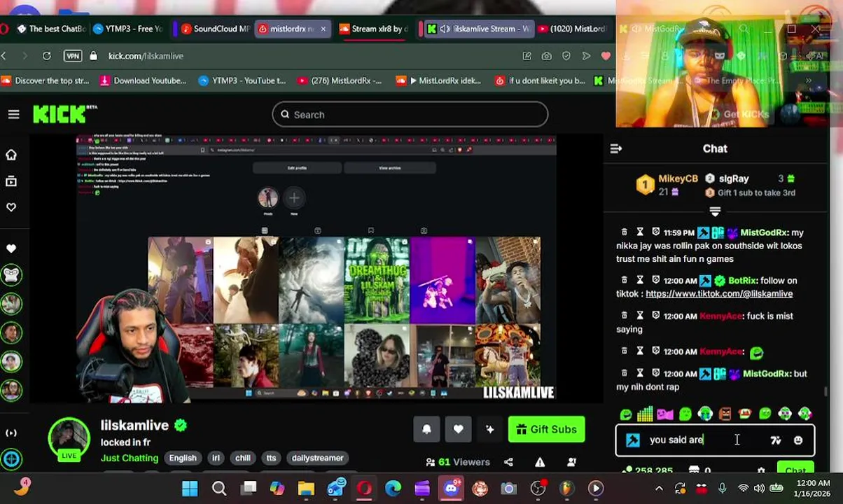Click the heart follow button beside Gift Subs

click(458, 429)
